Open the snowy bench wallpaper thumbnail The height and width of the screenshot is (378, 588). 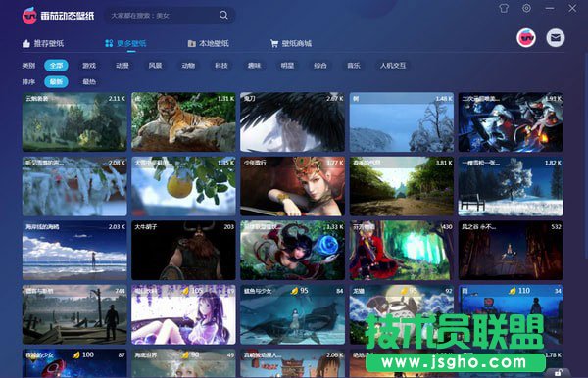pos(511,186)
